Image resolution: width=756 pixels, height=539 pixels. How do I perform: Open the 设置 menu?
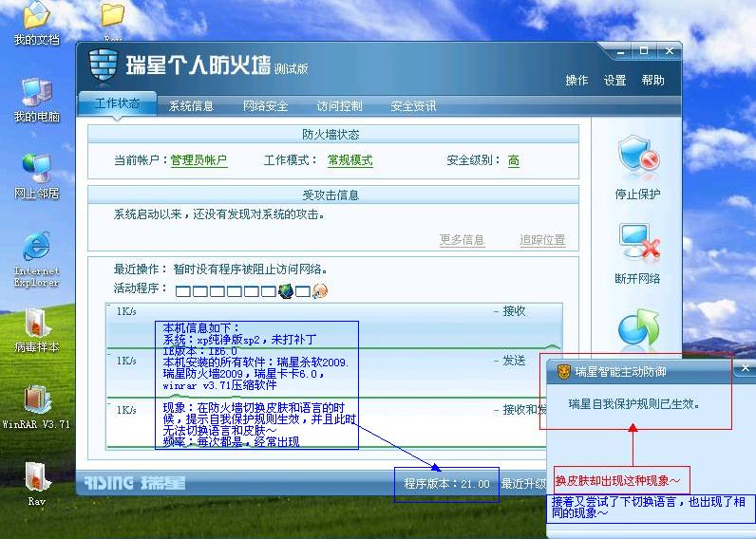(x=614, y=81)
